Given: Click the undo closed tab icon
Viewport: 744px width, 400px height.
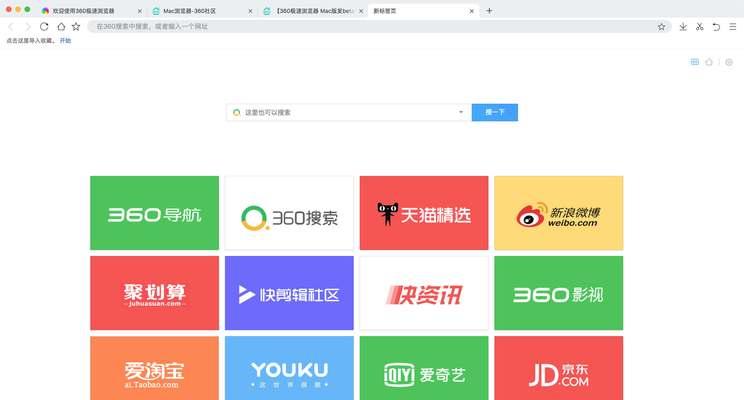Looking at the screenshot, I should (716, 27).
